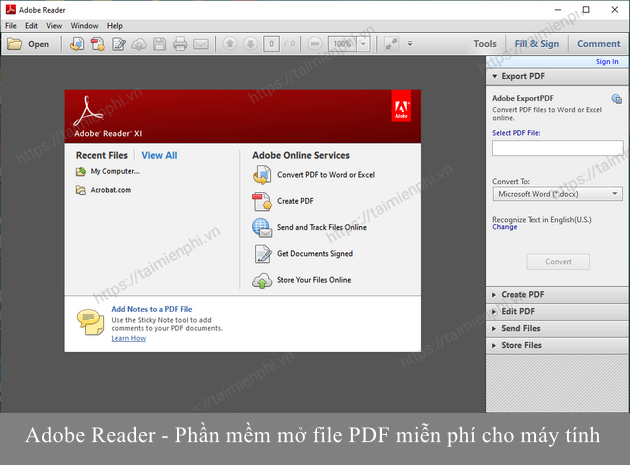Click the My Computer folder icon
The image size is (630, 465).
[x=81, y=172]
